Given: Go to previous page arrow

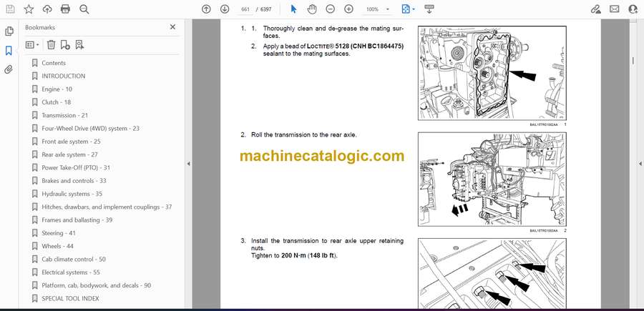Looking at the screenshot, I should pyautogui.click(x=206, y=9).
